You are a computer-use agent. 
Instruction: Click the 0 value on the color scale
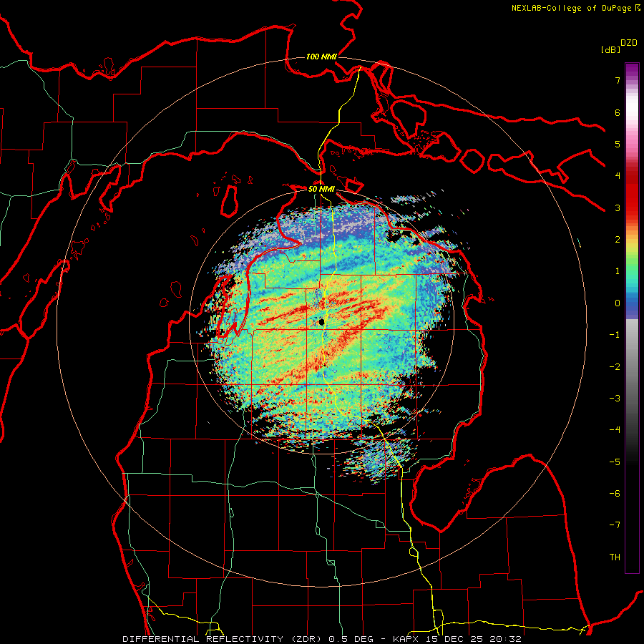tap(618, 303)
